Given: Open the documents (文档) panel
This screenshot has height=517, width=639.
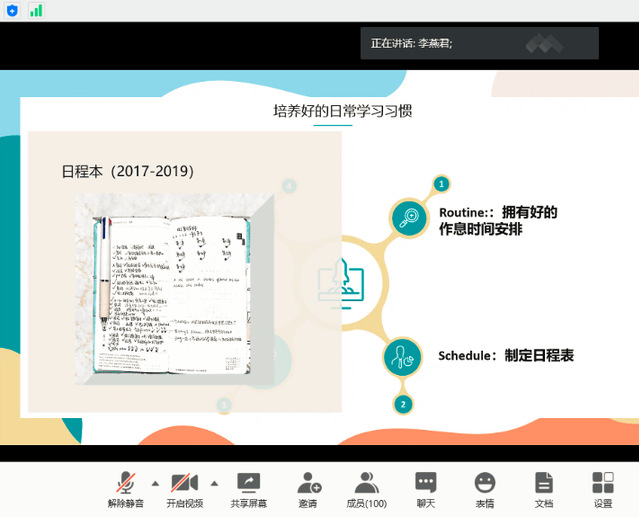Looking at the screenshot, I should pos(543,488).
